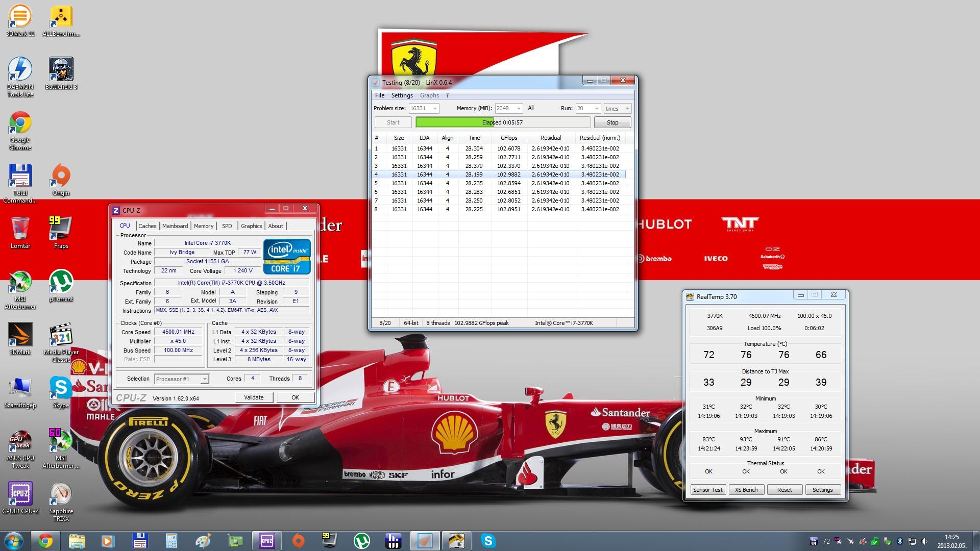Click the All memory label in LinX
The width and height of the screenshot is (980, 551).
pyautogui.click(x=531, y=108)
